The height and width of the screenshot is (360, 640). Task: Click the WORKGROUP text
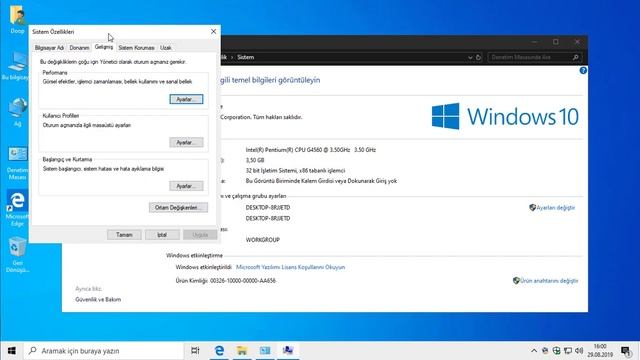point(262,240)
